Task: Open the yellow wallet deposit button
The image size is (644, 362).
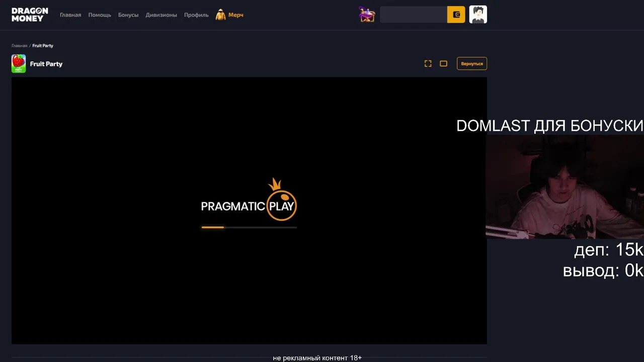Action: [x=456, y=15]
